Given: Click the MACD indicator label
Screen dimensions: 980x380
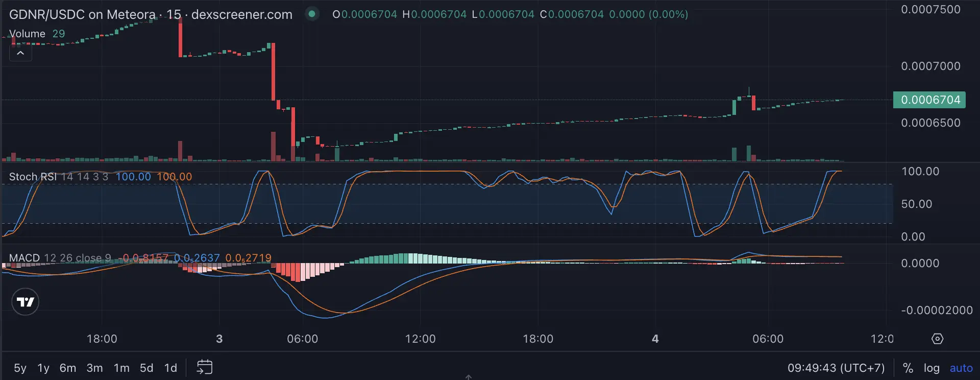Looking at the screenshot, I should [24, 258].
